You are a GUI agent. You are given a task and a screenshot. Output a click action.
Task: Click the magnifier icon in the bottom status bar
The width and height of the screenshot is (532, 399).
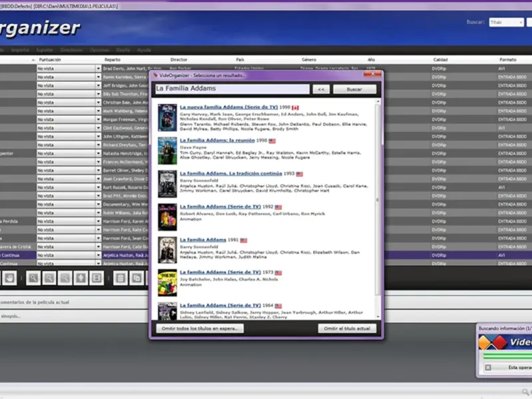(525, 392)
